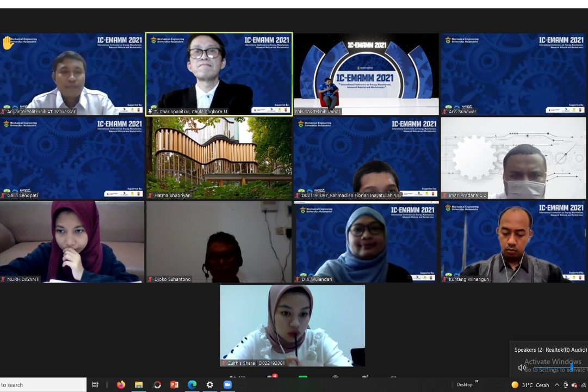Image resolution: width=588 pixels, height=392 pixels.
Task: Select T. Charinpanitkul's video tile
Action: pos(219,73)
